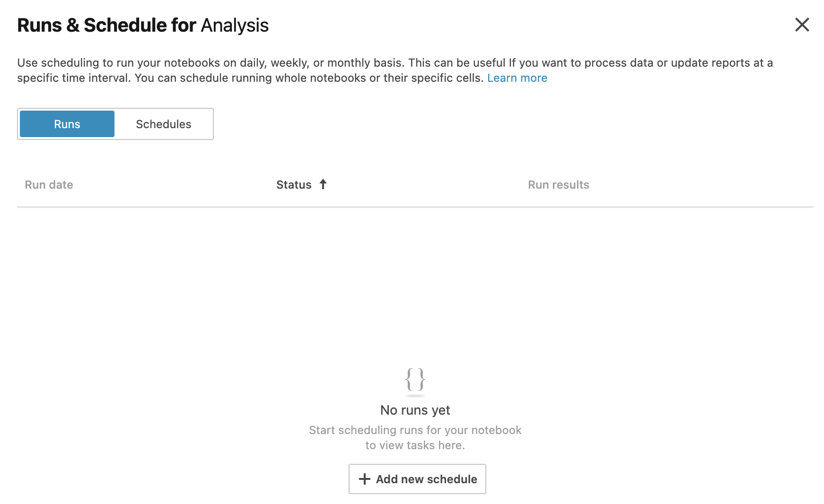Dismiss the dialog using the X icon

click(802, 26)
